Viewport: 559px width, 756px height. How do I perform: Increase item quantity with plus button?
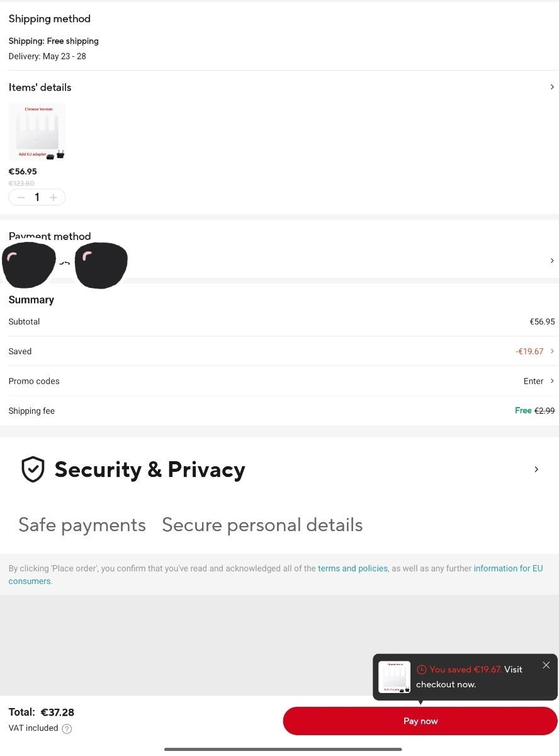(x=54, y=197)
